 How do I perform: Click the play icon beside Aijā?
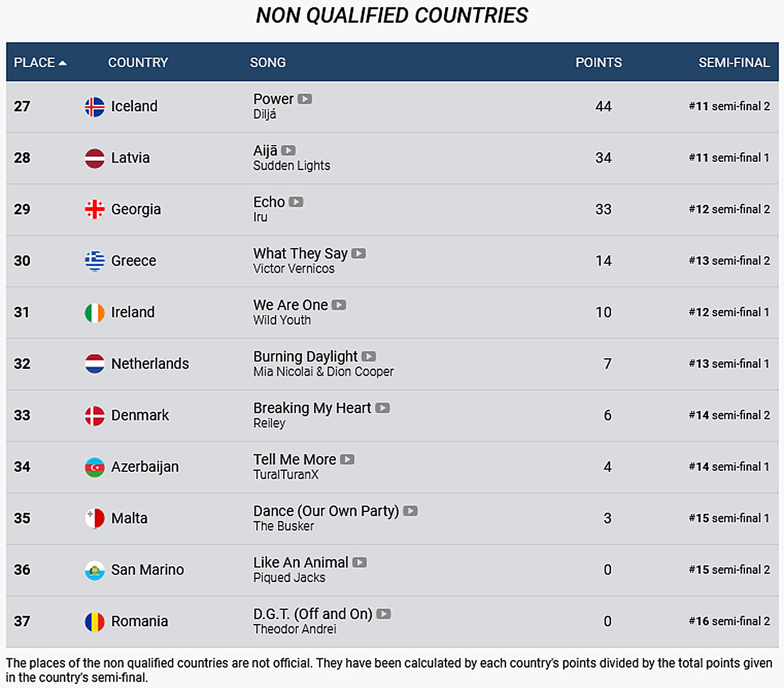[288, 150]
